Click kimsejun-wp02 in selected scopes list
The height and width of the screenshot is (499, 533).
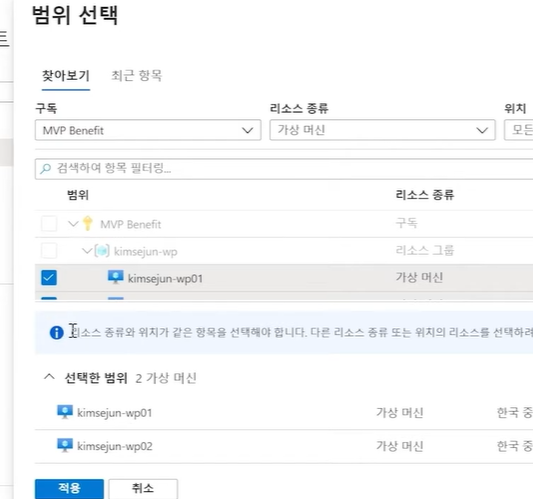pos(115,446)
